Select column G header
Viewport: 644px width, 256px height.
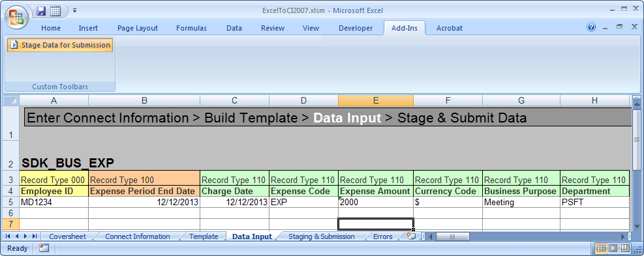(521, 101)
